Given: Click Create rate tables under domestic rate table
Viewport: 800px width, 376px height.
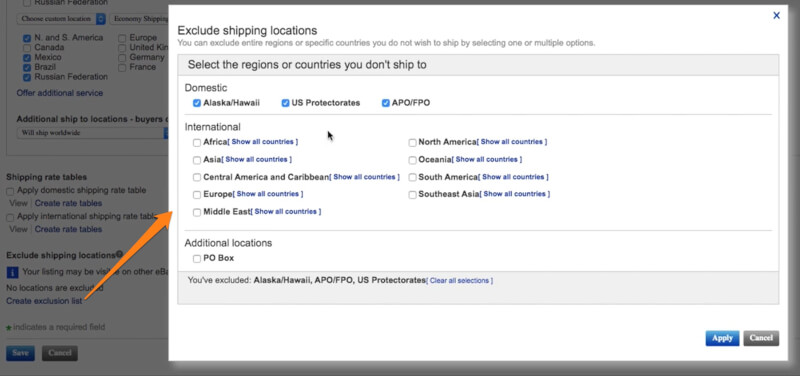Looking at the screenshot, I should (68, 203).
